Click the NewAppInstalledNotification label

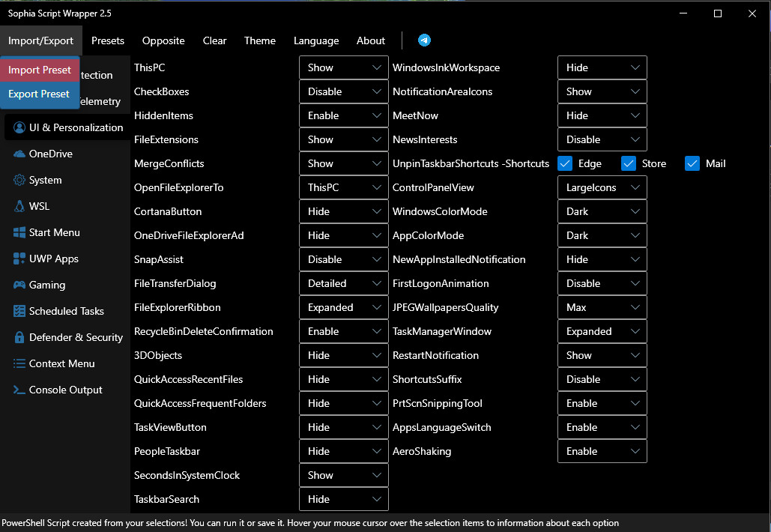coord(459,259)
